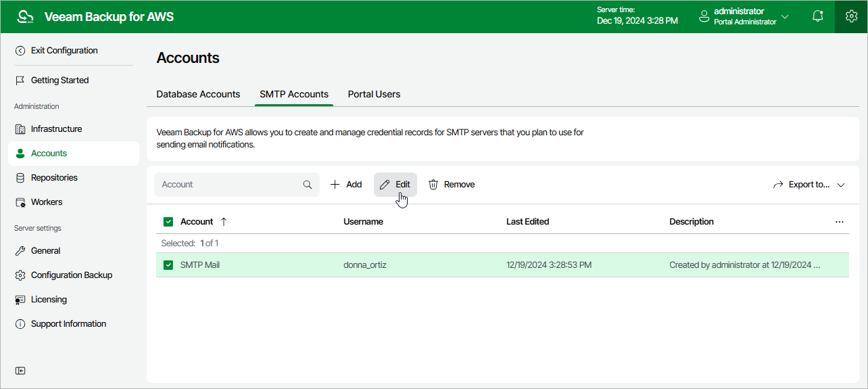The width and height of the screenshot is (868, 389).
Task: Click the Last Edited column header
Action: click(x=527, y=222)
